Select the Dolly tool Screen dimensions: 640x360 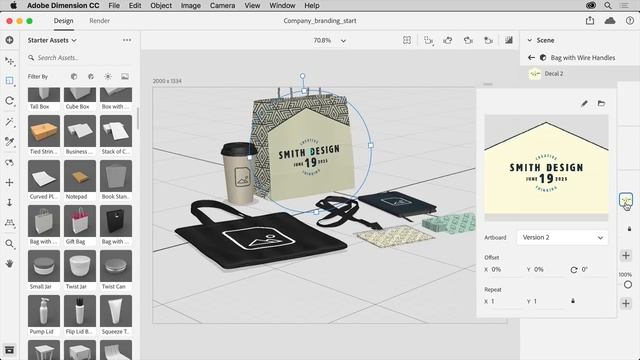click(9, 202)
